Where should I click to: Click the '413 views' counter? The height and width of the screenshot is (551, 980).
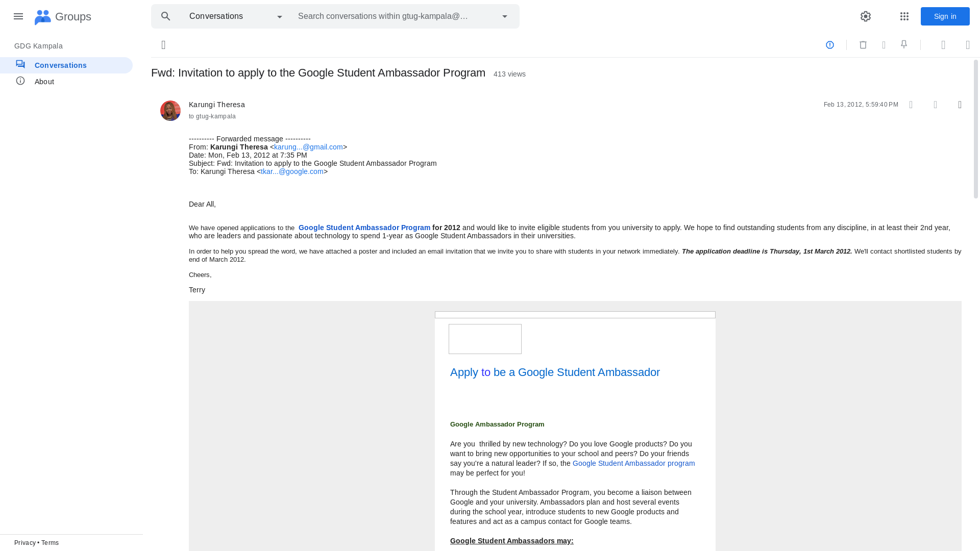(509, 74)
